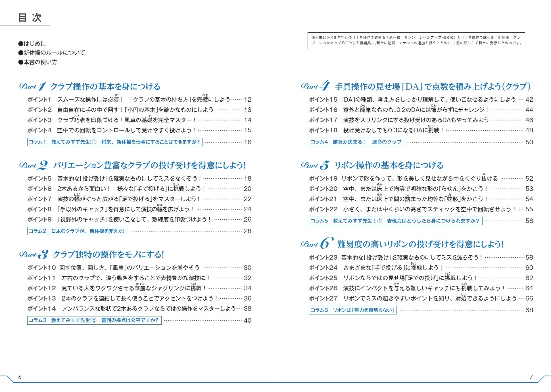Click ポイント25 足での投げ row
551x392 pixels.
[421, 278]
